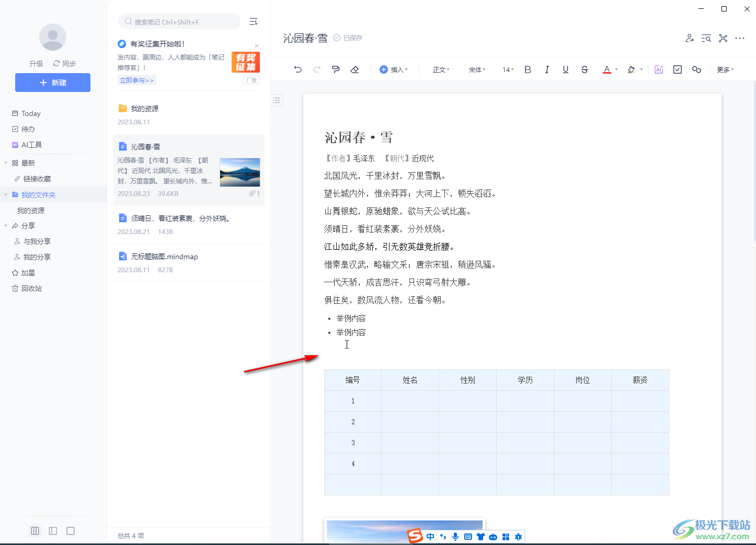Click the Sogou input method logo

[415, 536]
